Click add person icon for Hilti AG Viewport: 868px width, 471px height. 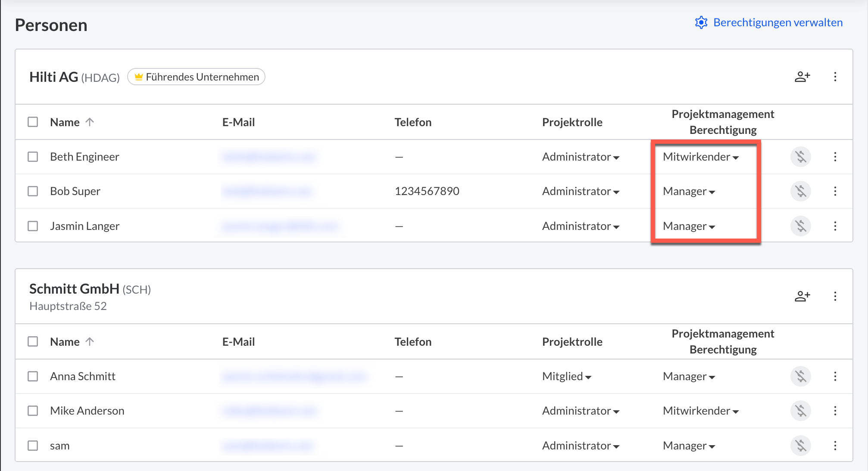(802, 77)
